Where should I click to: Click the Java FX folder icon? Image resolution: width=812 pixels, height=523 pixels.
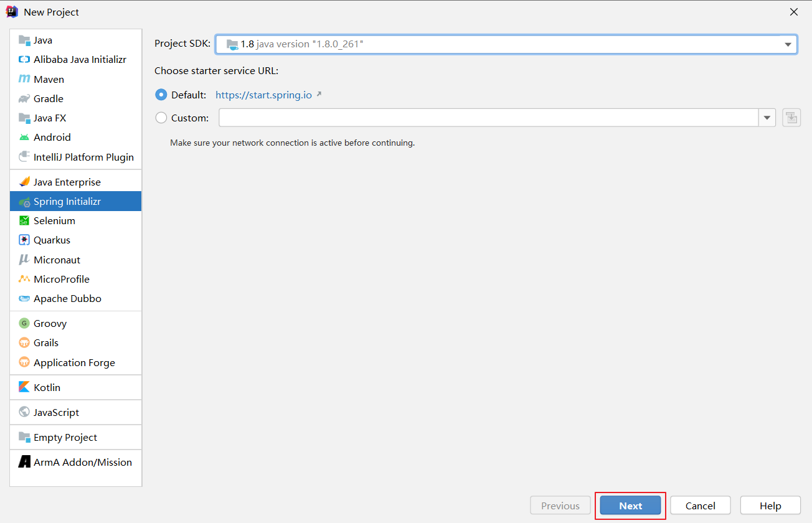tap(24, 118)
